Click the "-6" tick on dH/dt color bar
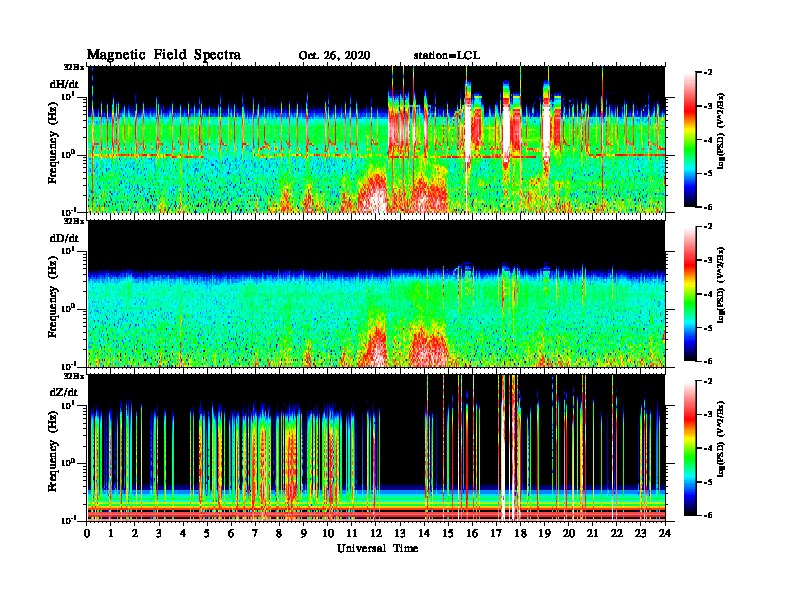The width and height of the screenshot is (792, 612). coord(709,207)
